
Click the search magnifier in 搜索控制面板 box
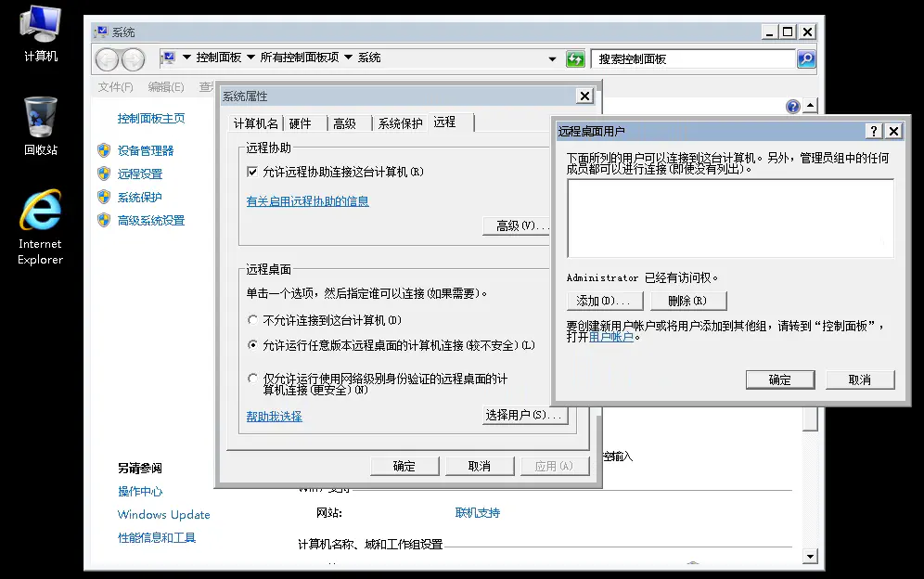pyautogui.click(x=805, y=58)
